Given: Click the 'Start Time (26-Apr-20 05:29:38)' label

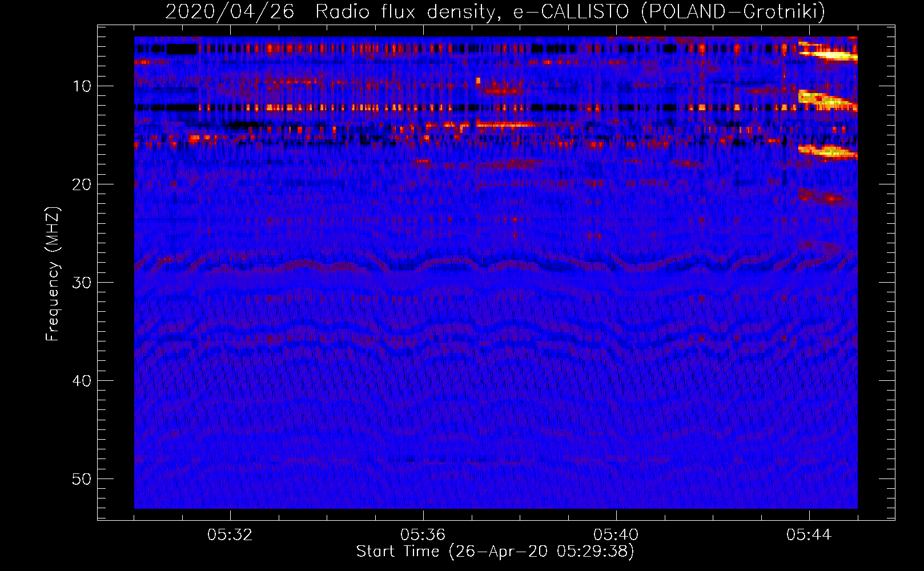Looking at the screenshot, I should tap(495, 552).
